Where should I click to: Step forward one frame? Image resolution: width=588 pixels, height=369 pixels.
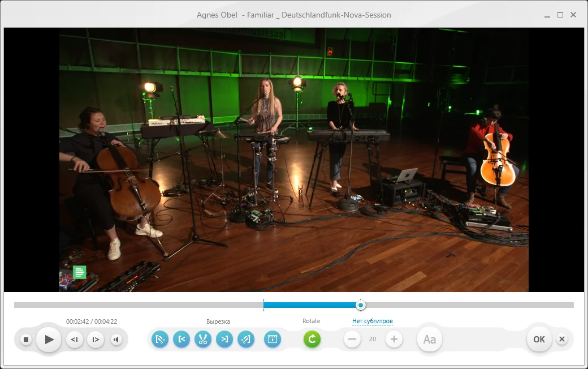(x=96, y=340)
